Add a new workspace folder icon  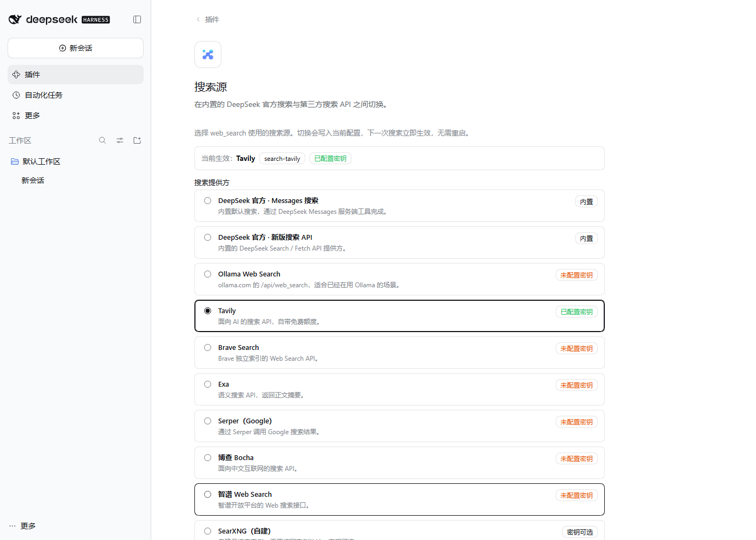coord(137,140)
